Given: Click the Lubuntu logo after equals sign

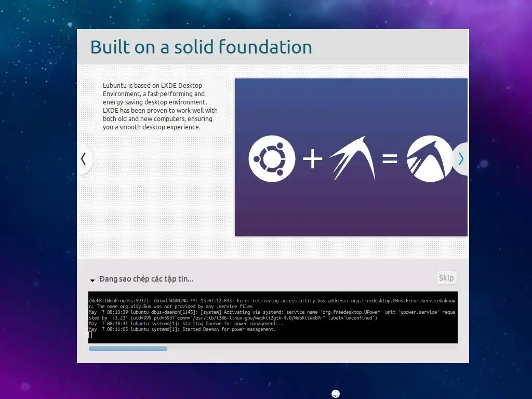Looking at the screenshot, I should pyautogui.click(x=430, y=159).
